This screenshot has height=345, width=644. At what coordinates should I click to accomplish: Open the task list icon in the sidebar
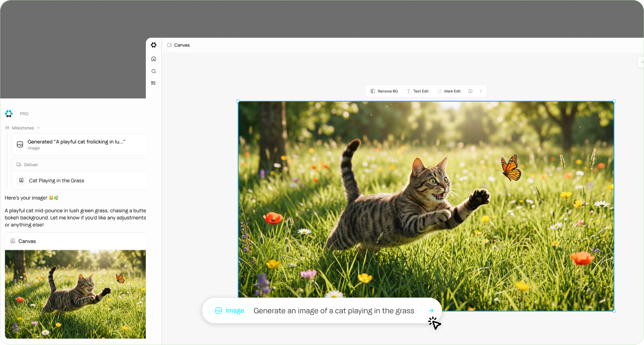coord(154,83)
